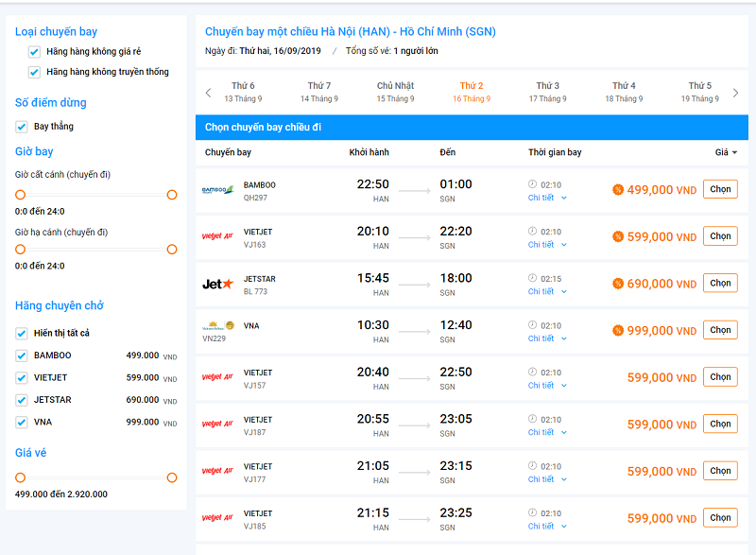
Task: Click the discount badge on VJ163 price
Action: point(618,236)
